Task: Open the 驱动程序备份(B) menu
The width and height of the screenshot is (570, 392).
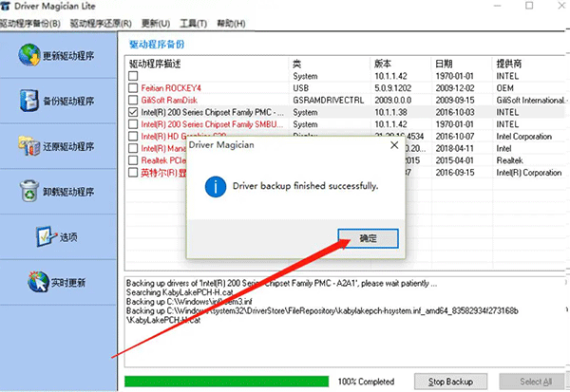Action: [x=30, y=24]
